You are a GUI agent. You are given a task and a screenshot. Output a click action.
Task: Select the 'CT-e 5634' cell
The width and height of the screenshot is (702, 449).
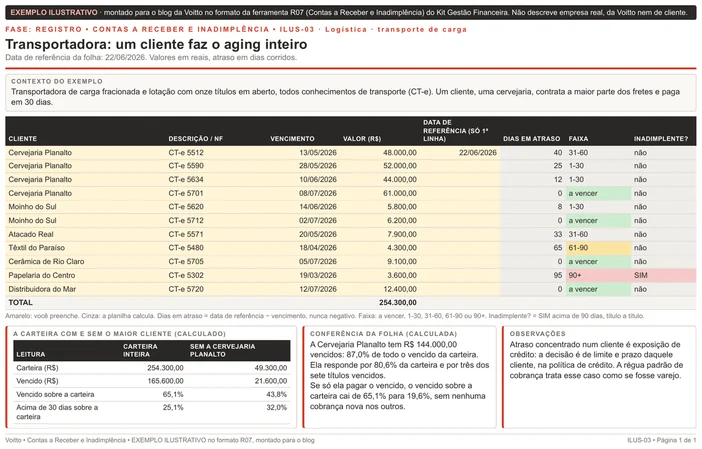coord(186,180)
